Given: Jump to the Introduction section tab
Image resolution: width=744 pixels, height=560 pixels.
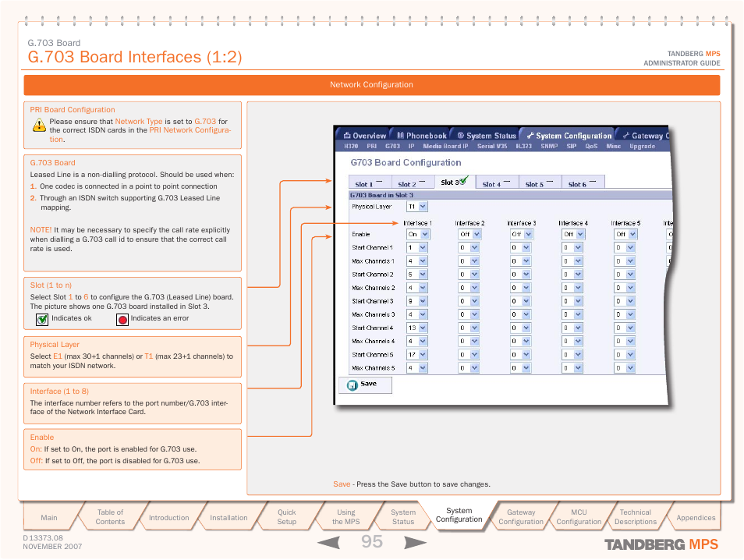Looking at the screenshot, I should click(169, 517).
